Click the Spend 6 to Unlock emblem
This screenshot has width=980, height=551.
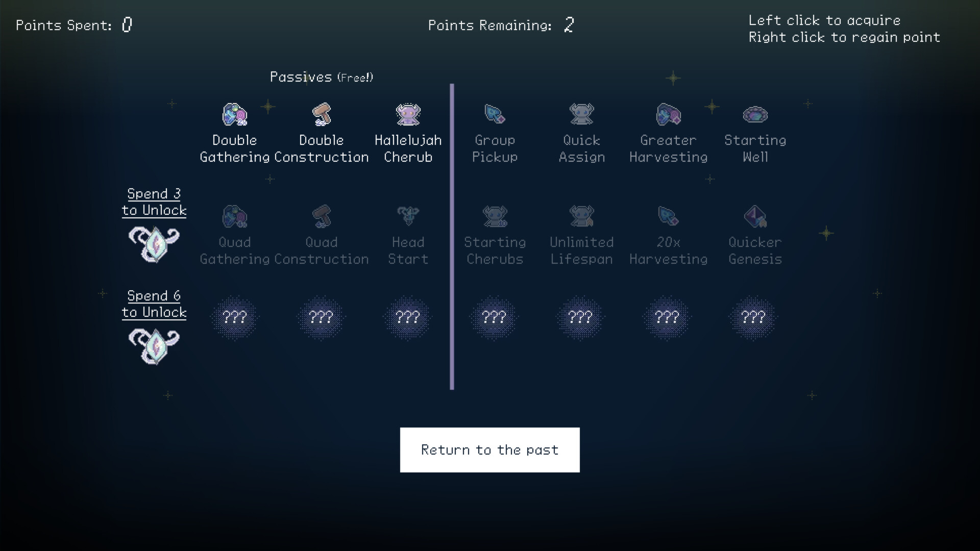[x=154, y=346]
